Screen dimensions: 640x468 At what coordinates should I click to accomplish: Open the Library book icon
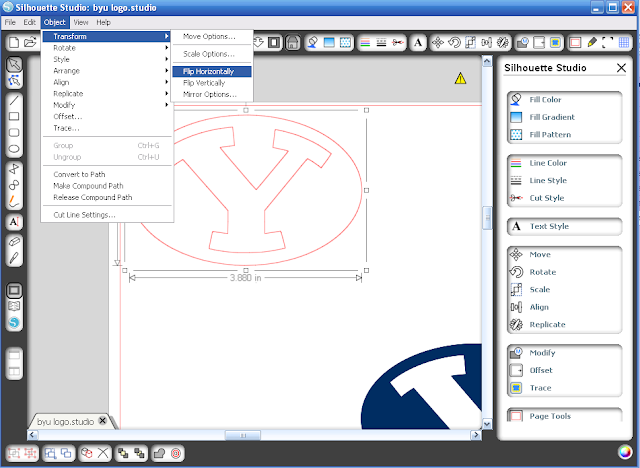pyautogui.click(x=14, y=306)
